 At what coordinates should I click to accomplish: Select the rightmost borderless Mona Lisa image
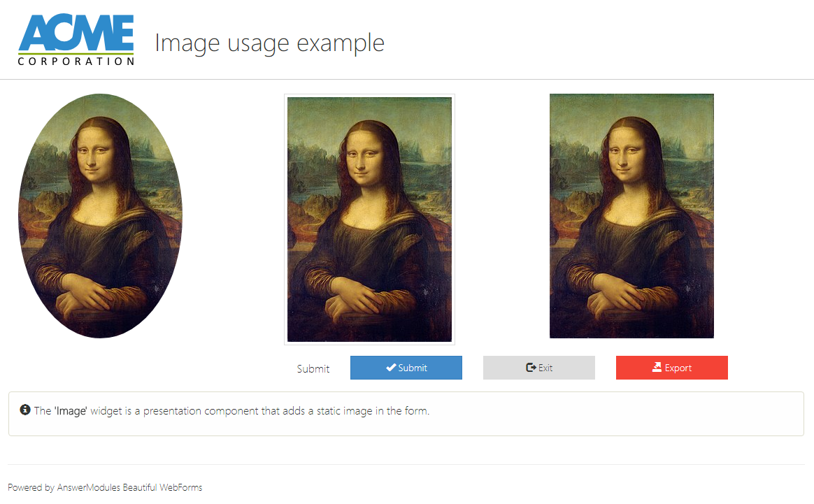[631, 216]
